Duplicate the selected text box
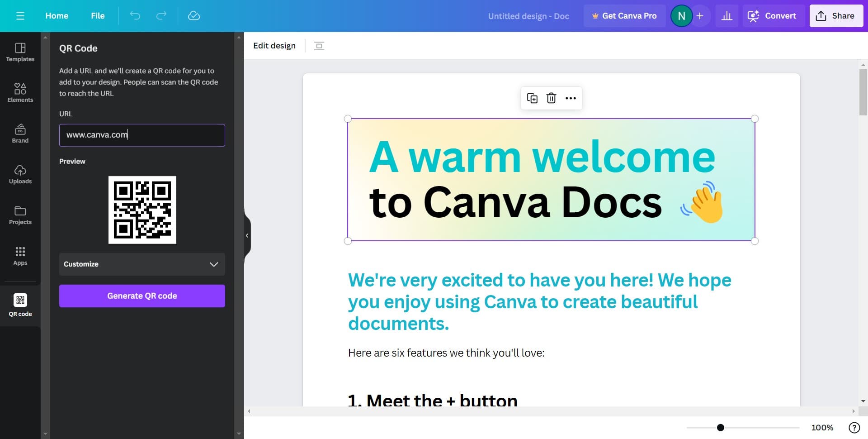Viewport: 868px width, 439px height. coord(532,98)
